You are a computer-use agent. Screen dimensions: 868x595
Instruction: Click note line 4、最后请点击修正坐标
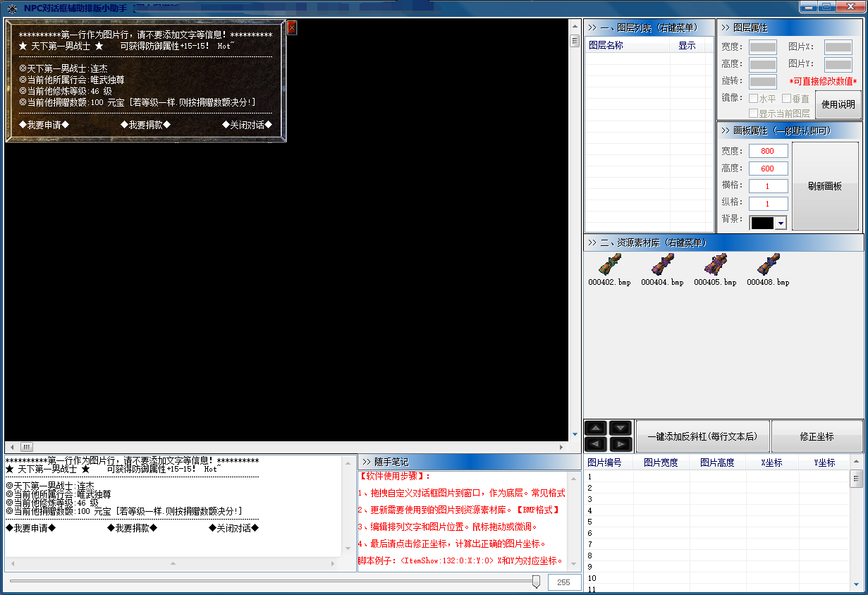(452, 544)
